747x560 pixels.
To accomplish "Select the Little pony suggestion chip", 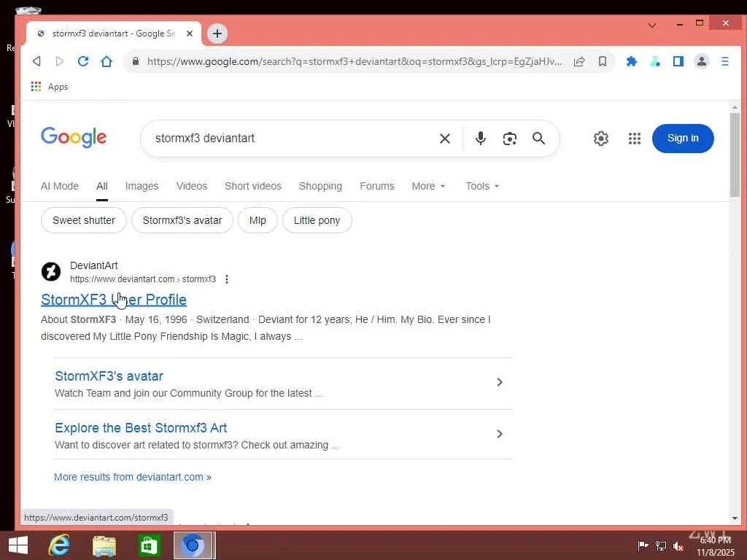I will [x=317, y=220].
